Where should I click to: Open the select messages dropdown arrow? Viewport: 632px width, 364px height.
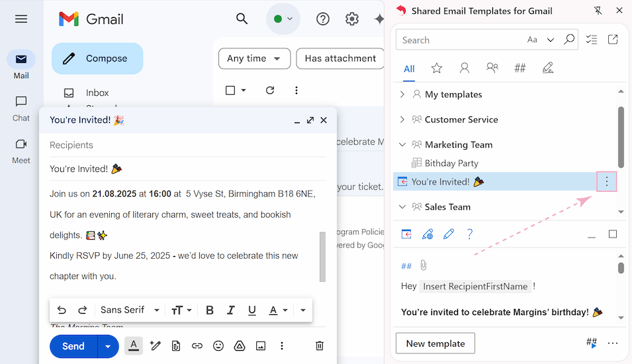(244, 90)
